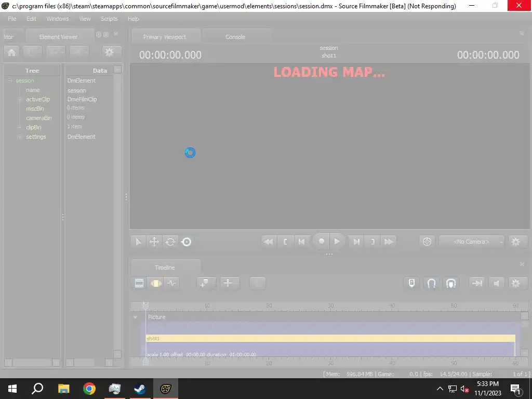Switch to graph editor mode

tap(171, 283)
